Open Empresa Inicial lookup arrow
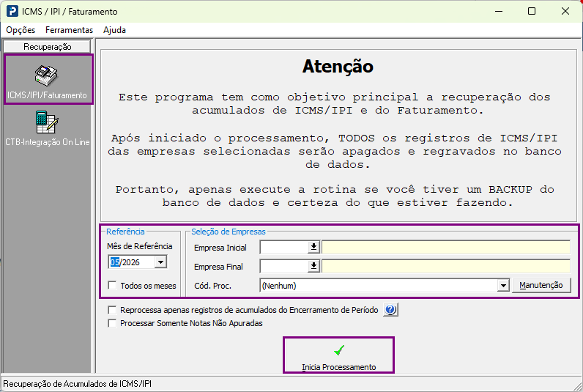The width and height of the screenshot is (583, 392). 313,247
